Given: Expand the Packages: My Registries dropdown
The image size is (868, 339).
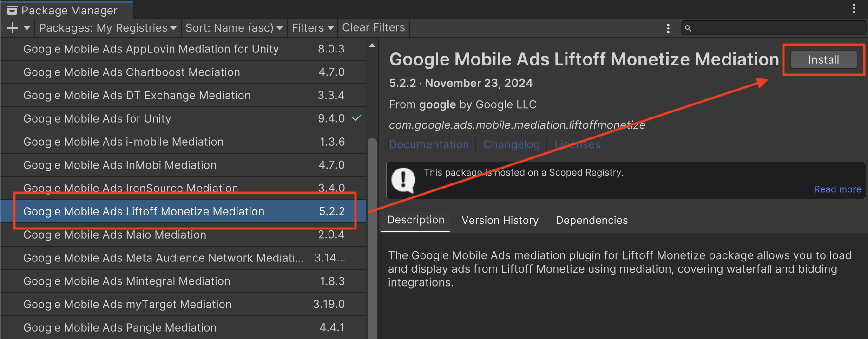Looking at the screenshot, I should click(108, 28).
